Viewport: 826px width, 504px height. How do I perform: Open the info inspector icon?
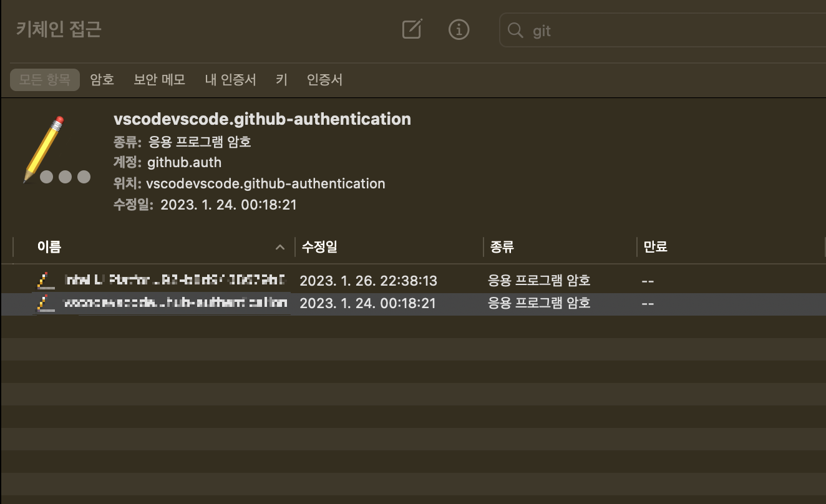click(459, 29)
